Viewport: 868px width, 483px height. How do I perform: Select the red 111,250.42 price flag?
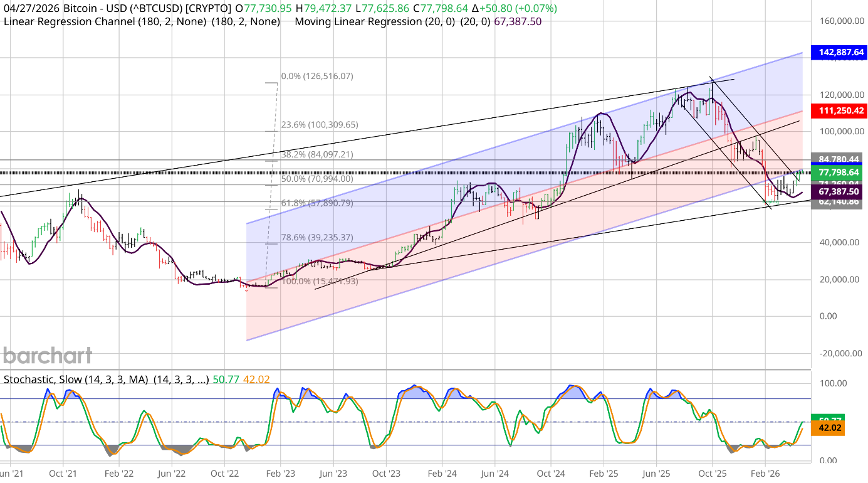tap(840, 112)
